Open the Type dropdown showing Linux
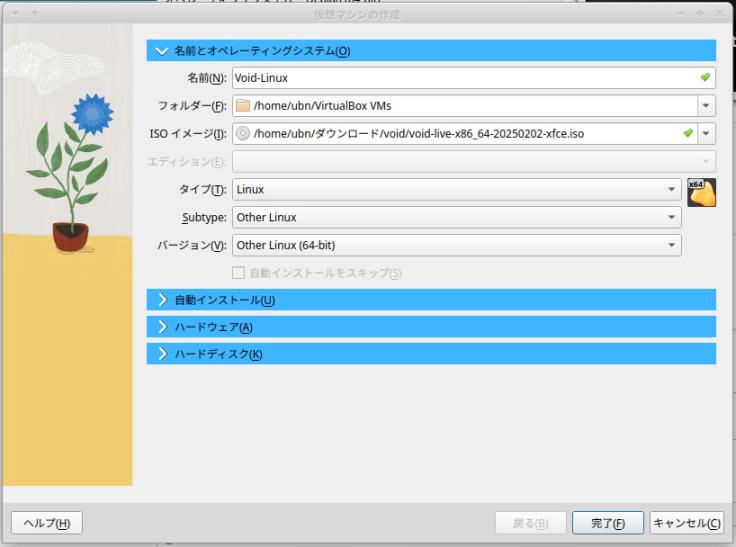This screenshot has height=547, width=736. click(457, 189)
